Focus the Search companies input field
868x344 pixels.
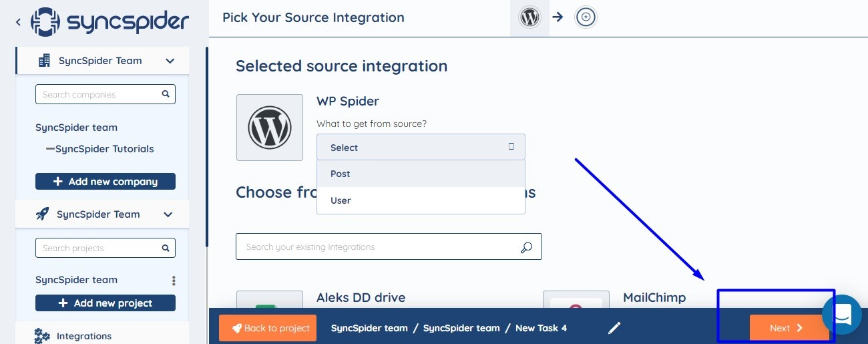(x=105, y=94)
